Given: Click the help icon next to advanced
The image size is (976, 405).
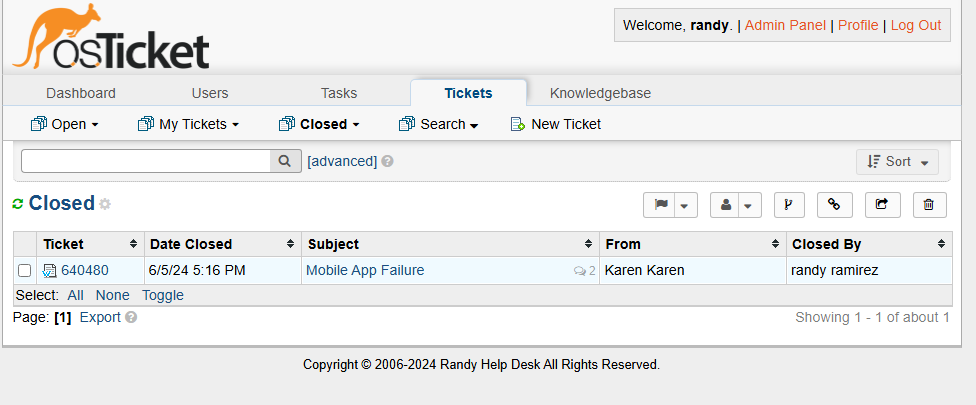Looking at the screenshot, I should click(387, 161).
